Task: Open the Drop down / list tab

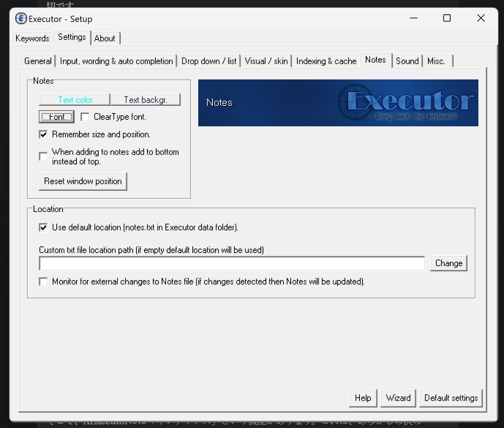Action: pos(209,61)
